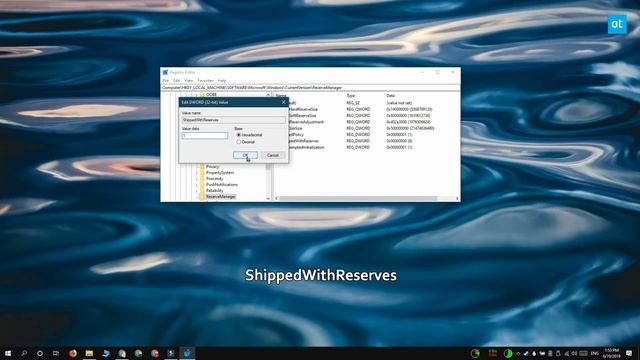Open the ENG input language indicator

(x=595, y=353)
